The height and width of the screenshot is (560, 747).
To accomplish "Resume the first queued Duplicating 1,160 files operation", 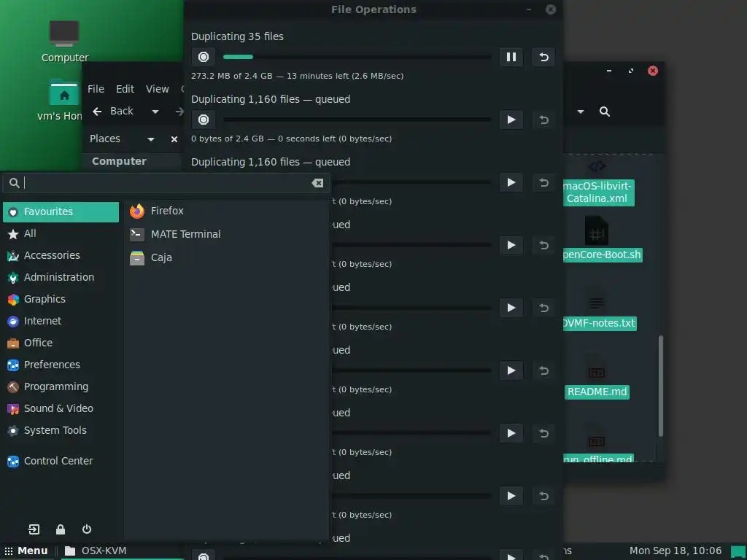I will [511, 120].
